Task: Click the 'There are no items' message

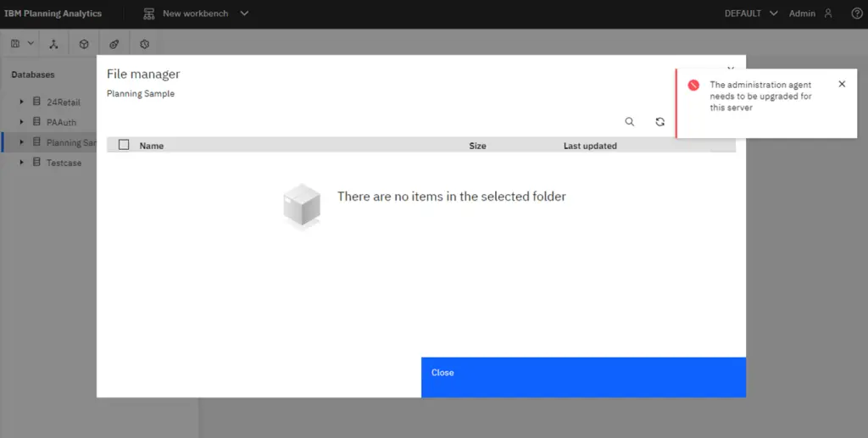Action: [452, 197]
